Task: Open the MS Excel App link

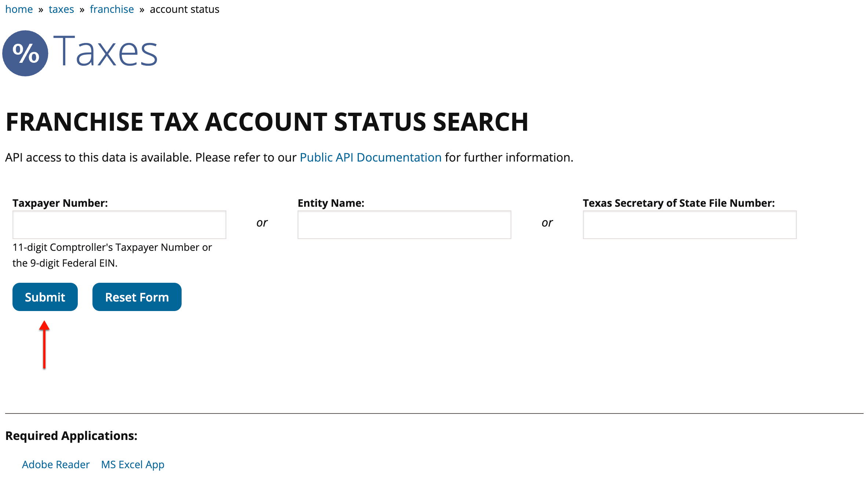Action: (133, 465)
